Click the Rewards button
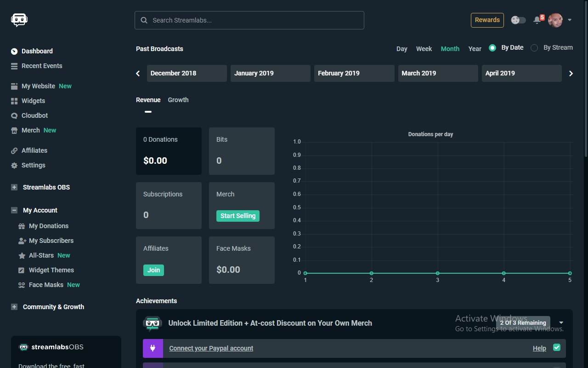 [x=487, y=20]
